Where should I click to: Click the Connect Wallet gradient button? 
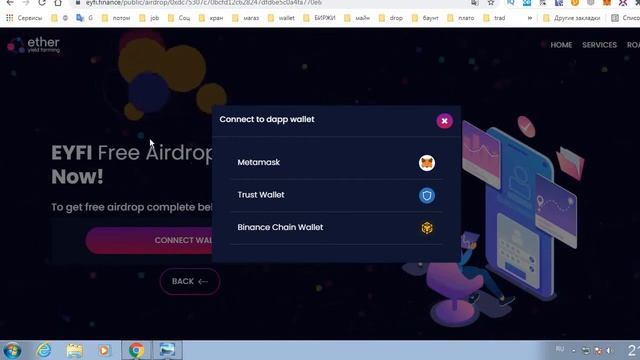pos(149,240)
